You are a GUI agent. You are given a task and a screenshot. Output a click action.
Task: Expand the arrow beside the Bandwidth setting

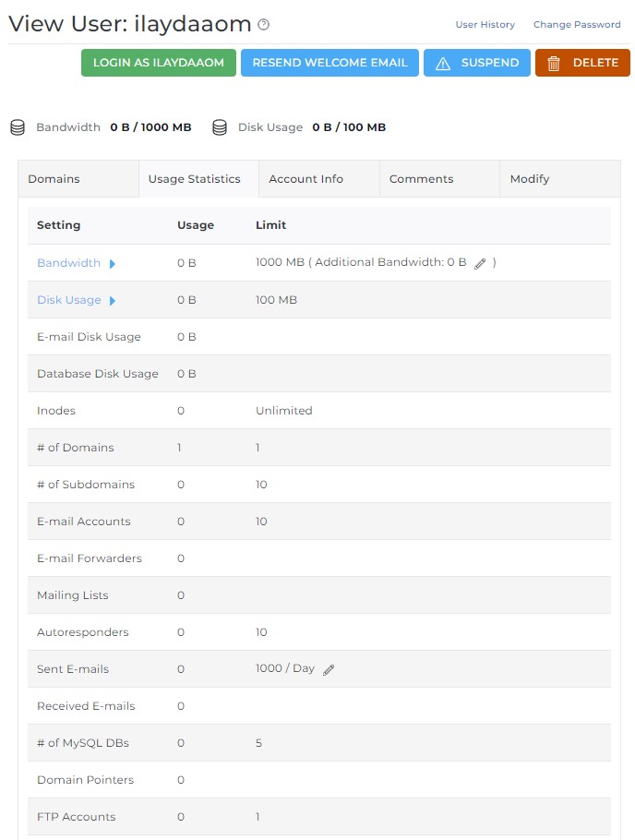click(x=113, y=263)
